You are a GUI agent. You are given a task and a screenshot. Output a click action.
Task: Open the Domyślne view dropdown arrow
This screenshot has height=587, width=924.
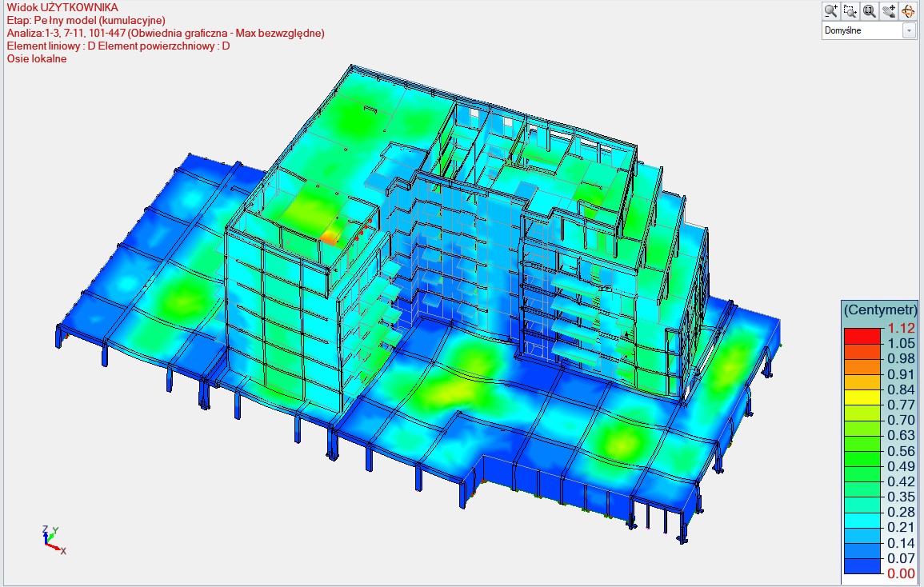[909, 30]
